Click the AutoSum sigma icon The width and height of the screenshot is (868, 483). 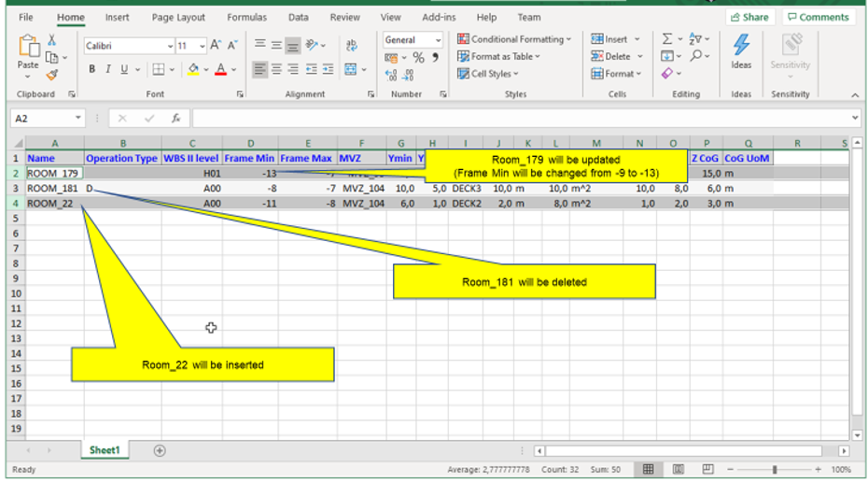click(x=667, y=39)
